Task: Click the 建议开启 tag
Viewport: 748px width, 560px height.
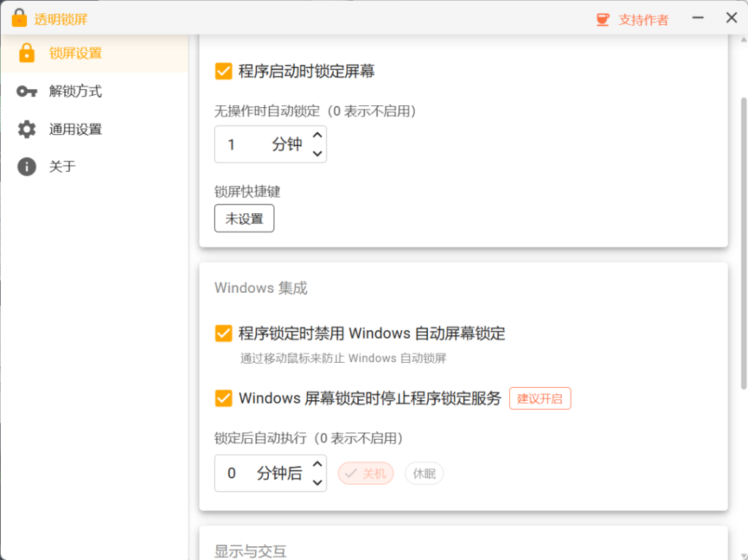Action: pos(540,399)
